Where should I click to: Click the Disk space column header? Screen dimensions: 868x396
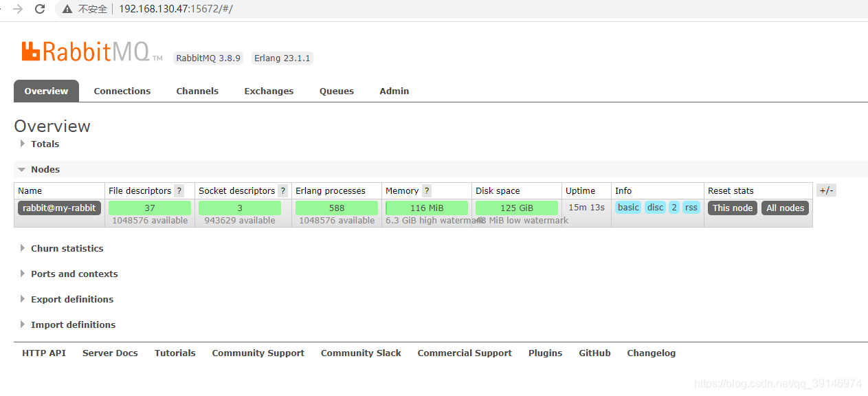click(498, 191)
